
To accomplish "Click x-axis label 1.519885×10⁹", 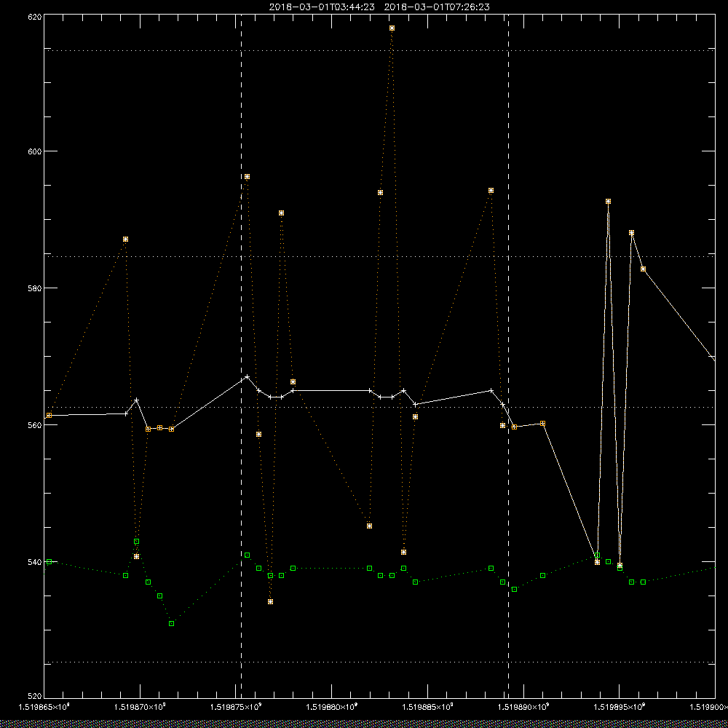I will tap(428, 707).
